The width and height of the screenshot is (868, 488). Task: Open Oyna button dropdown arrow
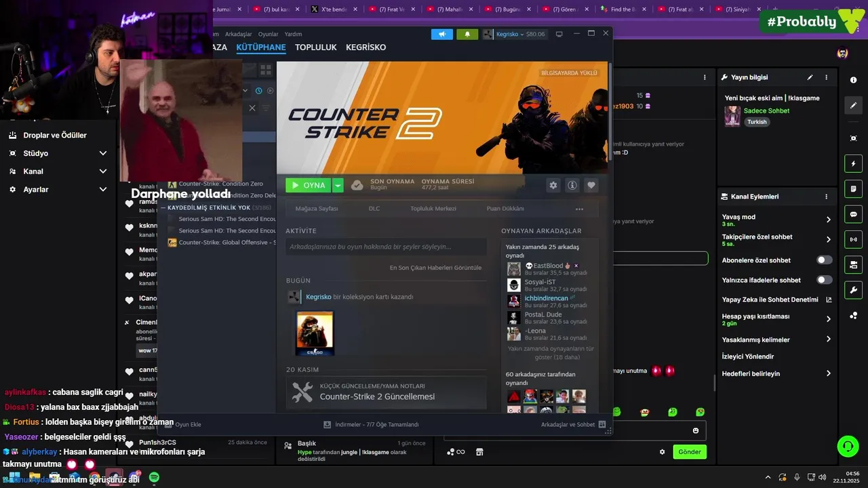(x=338, y=185)
